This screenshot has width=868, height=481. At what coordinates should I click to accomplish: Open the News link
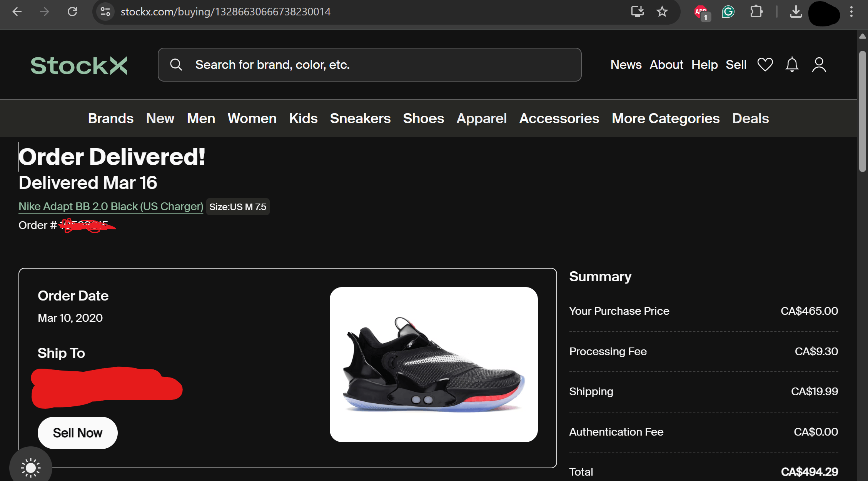[x=626, y=65]
